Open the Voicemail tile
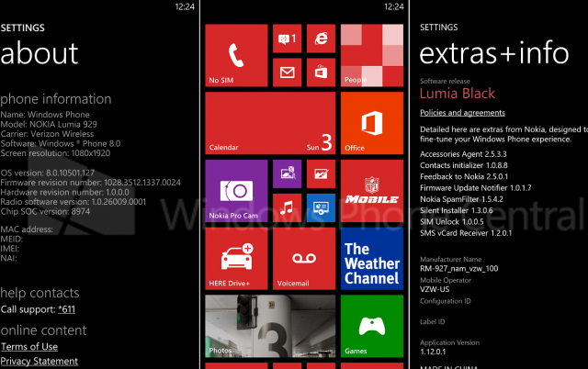This screenshot has height=369, width=588. 304,259
